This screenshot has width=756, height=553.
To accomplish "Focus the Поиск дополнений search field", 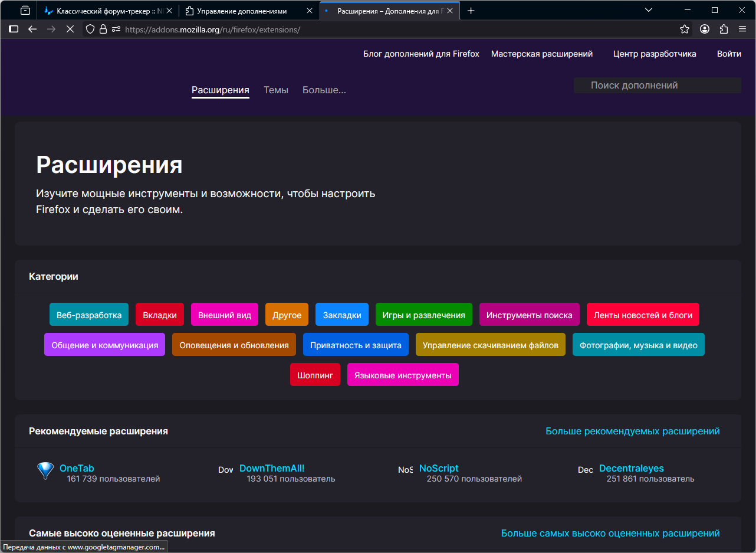I will click(x=658, y=86).
